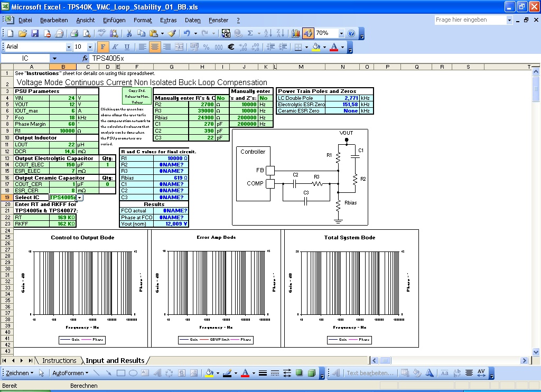Sort descending with the Z-A icon
The height and width of the screenshot is (392, 541).
[281, 33]
